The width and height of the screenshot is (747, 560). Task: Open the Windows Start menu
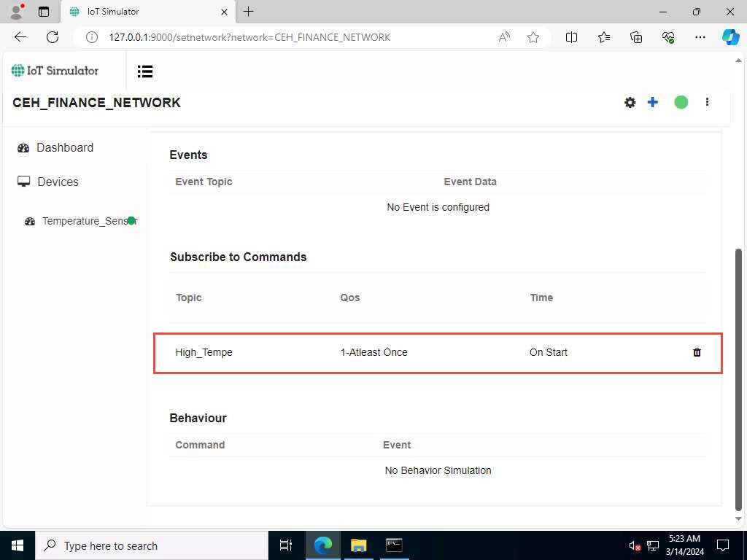coord(18,545)
